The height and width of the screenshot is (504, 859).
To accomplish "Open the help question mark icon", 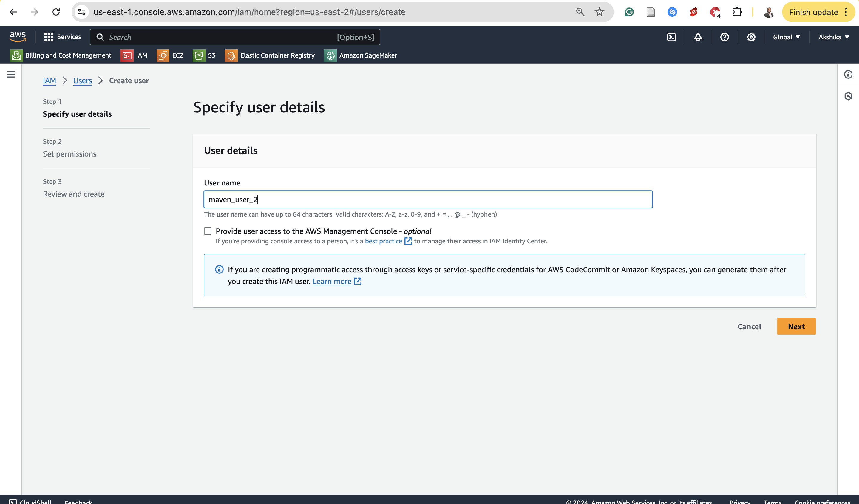I will 724,37.
